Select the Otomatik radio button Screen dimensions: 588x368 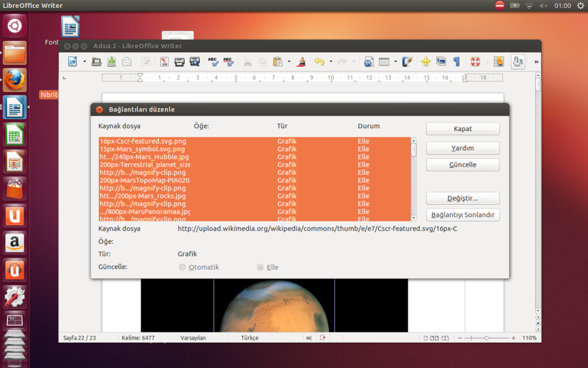[x=182, y=267]
